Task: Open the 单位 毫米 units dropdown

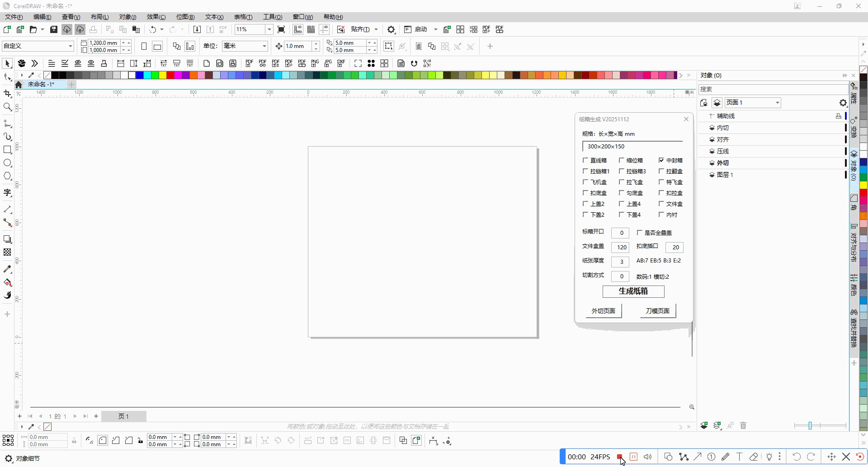Action: click(264, 46)
